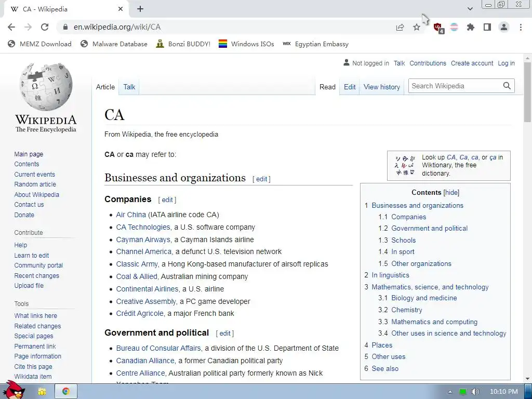Click the Angry Birds start button
The image size is (532, 399).
pos(14,390)
